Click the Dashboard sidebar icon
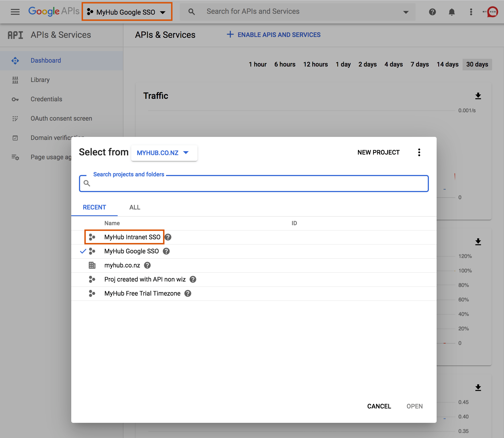The image size is (504, 438). pos(15,60)
